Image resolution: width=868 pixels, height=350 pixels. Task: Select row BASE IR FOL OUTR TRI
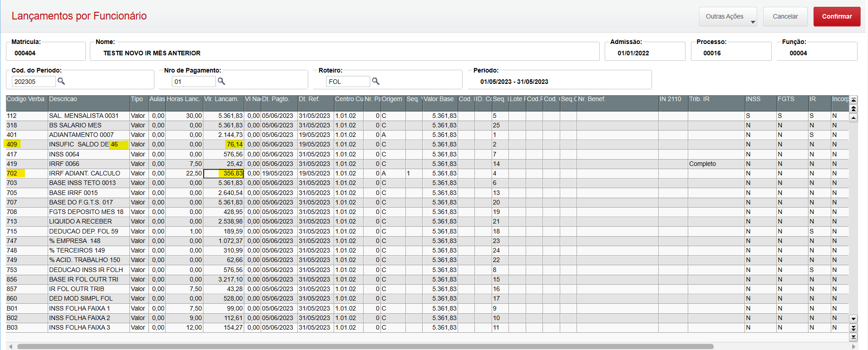pos(427,279)
